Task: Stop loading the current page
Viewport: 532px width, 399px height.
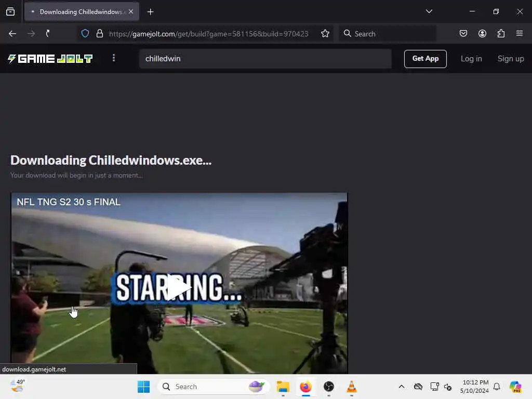Action: [x=48, y=34]
